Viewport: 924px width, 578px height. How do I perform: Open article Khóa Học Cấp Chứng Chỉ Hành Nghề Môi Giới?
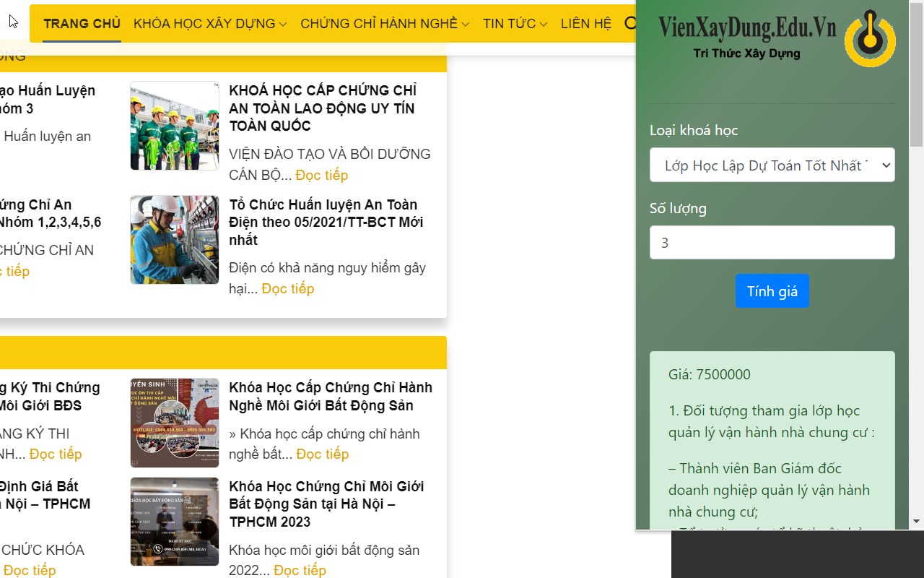coord(331,397)
